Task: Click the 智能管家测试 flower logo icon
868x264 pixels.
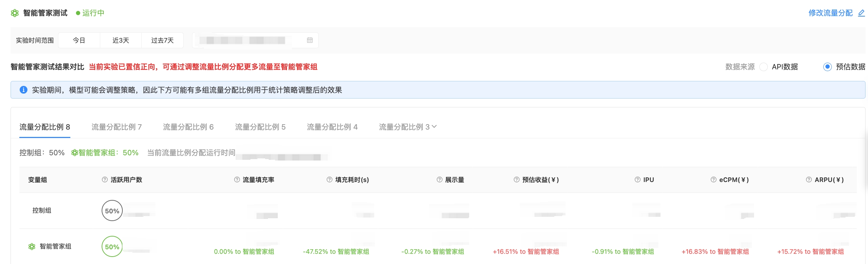Action: pos(15,13)
